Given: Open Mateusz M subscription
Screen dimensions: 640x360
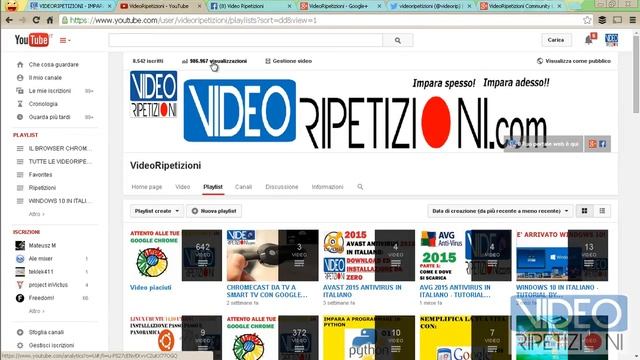Looking at the screenshot, I should point(42,245).
